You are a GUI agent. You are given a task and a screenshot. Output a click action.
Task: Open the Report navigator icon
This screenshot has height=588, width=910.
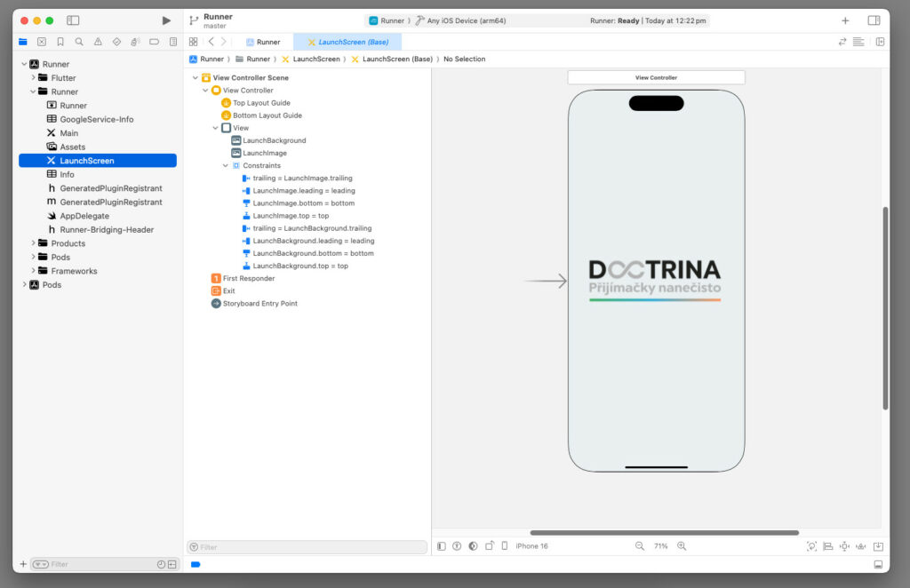[173, 42]
